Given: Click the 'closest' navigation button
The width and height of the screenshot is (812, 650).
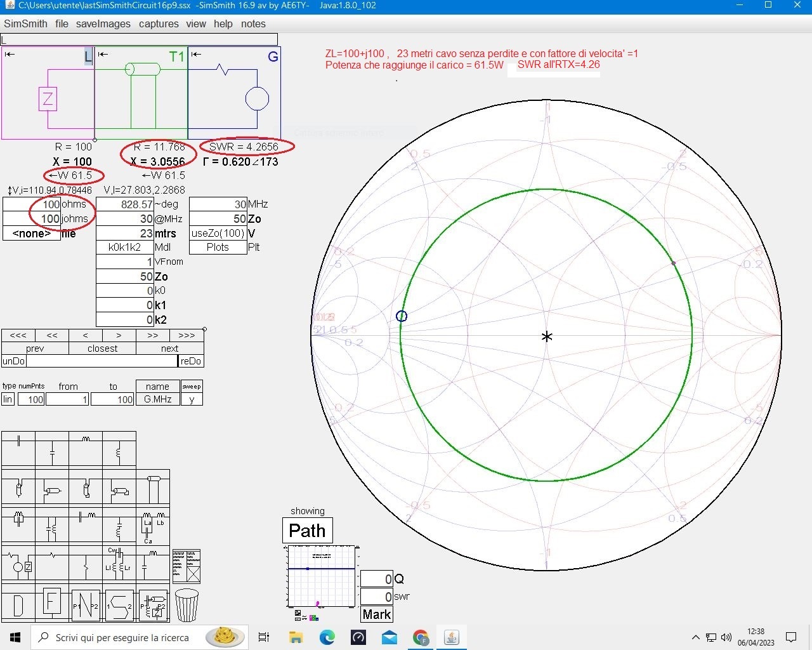Looking at the screenshot, I should pos(103,348).
